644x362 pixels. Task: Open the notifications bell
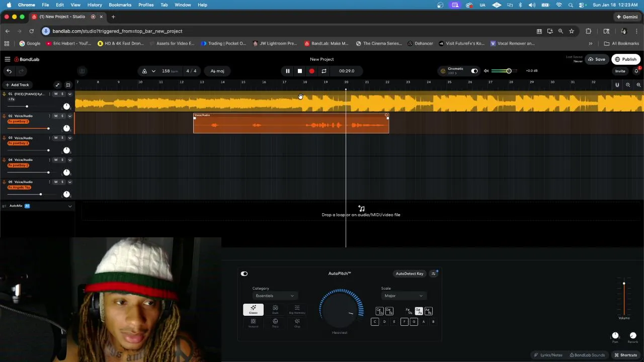point(636,71)
